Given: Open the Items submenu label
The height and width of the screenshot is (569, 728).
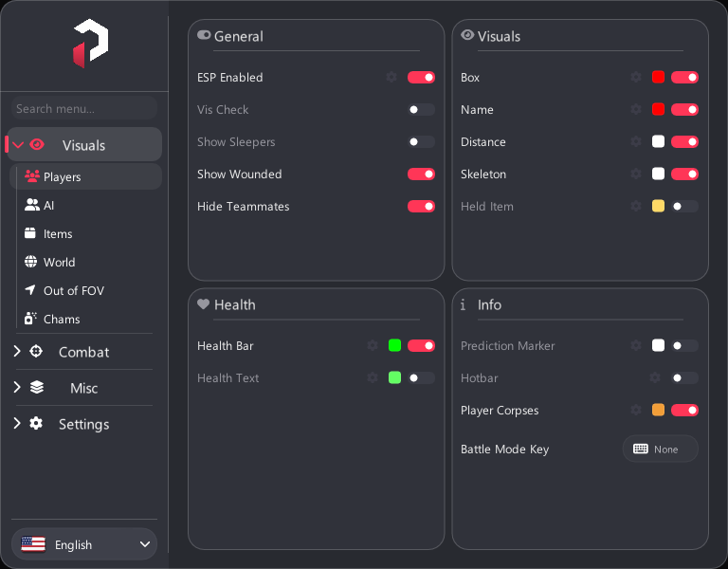Looking at the screenshot, I should 58,233.
